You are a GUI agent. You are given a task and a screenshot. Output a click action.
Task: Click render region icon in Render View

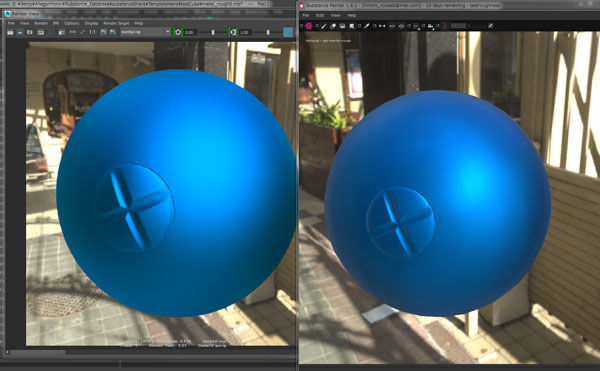tap(20, 33)
